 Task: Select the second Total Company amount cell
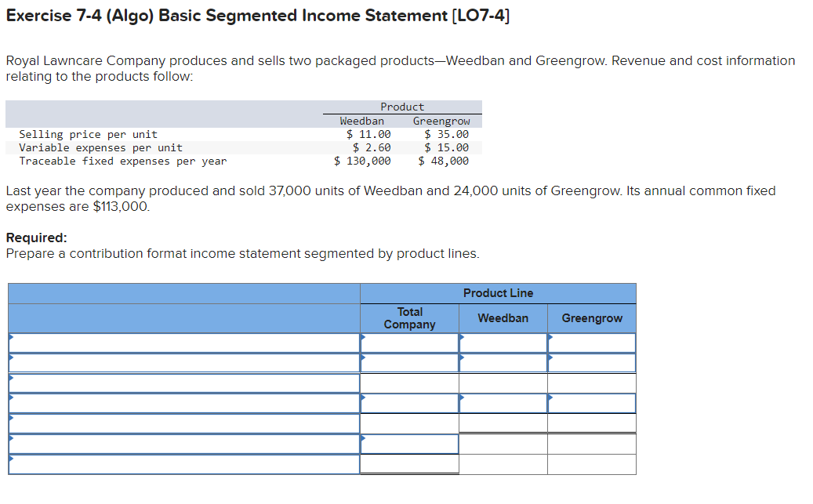408,363
